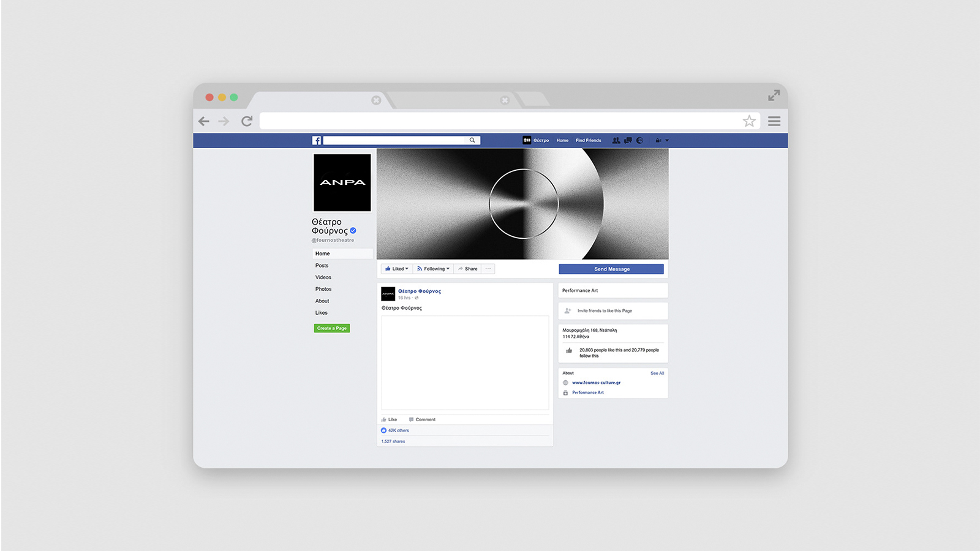The height and width of the screenshot is (551, 980).
Task: Click the browser address bar
Action: coord(510,121)
